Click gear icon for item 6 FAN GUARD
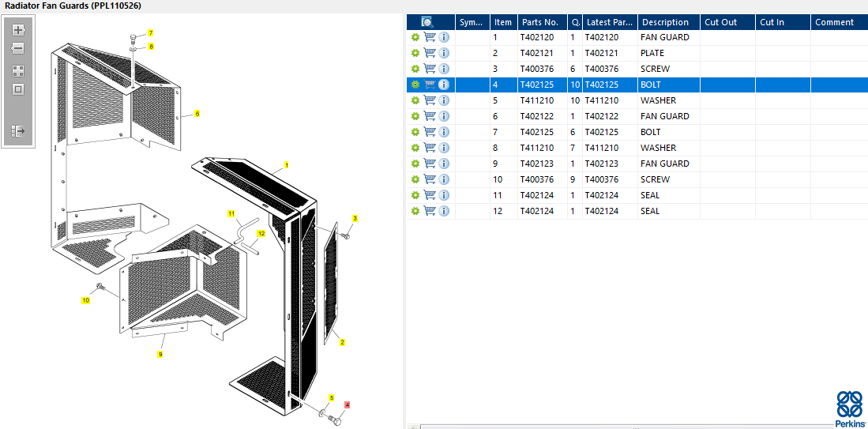Screen dimensions: 868x429 (415, 116)
